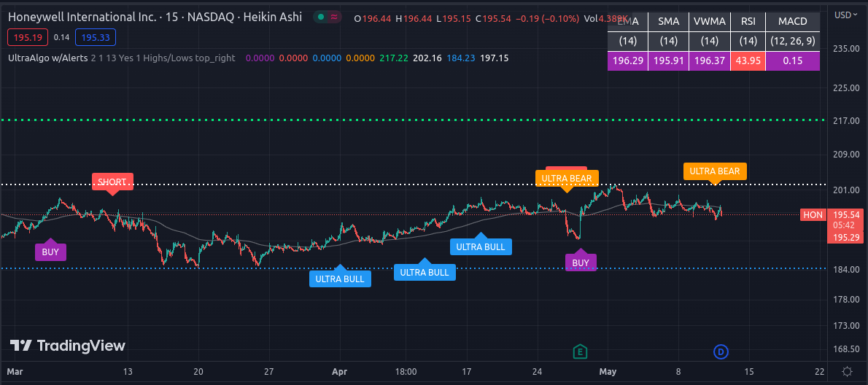Click the (12, 26, 9) MACD settings cell

[x=793, y=42]
